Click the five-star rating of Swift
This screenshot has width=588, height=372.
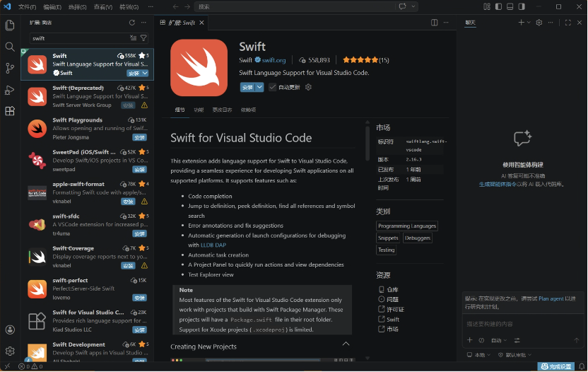click(360, 59)
